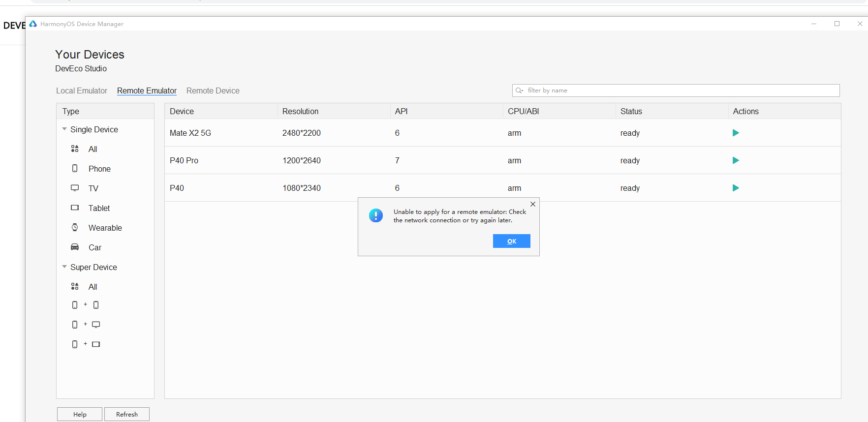Click the Type panel header
This screenshot has height=422, width=868.
[x=105, y=111]
